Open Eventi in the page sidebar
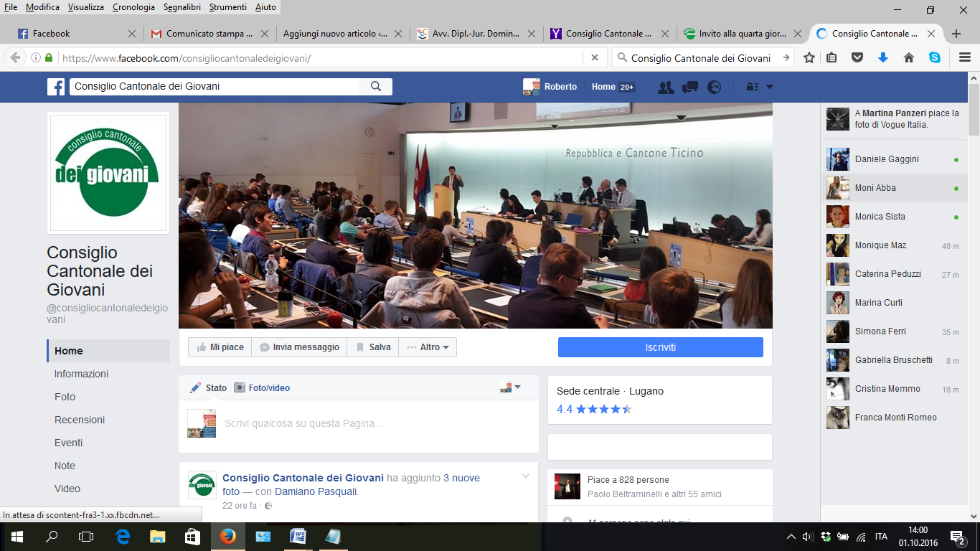The height and width of the screenshot is (551, 980). [x=68, y=443]
